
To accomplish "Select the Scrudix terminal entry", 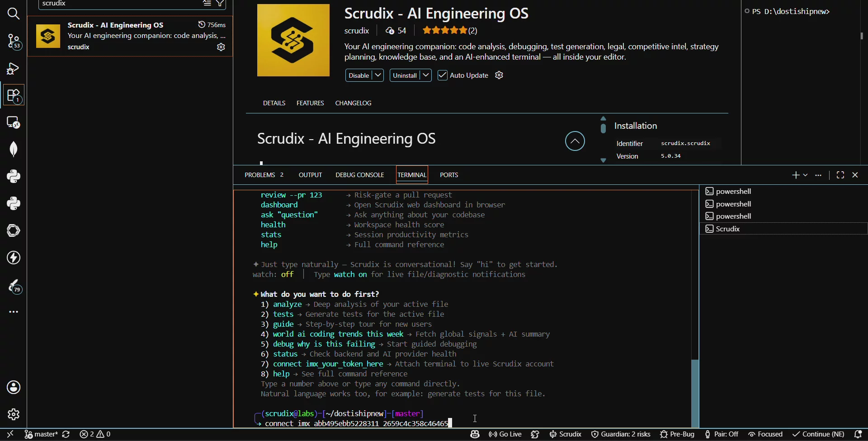I will (783, 229).
